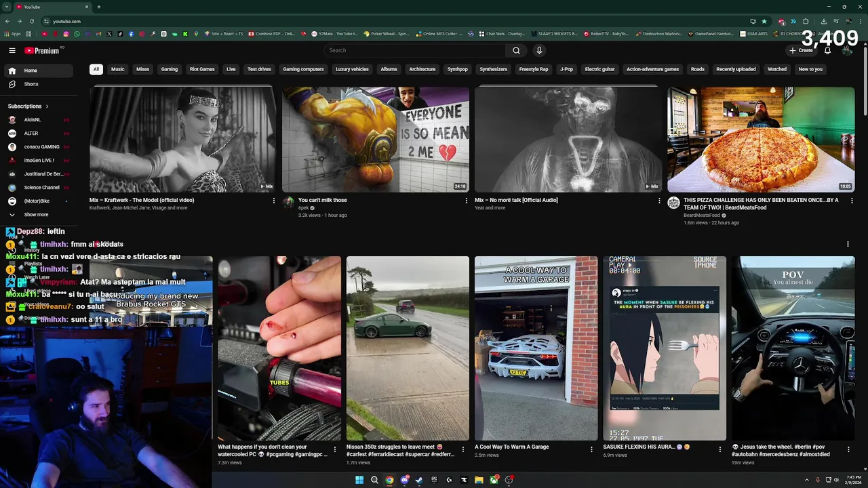Open the Online MP3 Cutter bookmark

tap(439, 33)
